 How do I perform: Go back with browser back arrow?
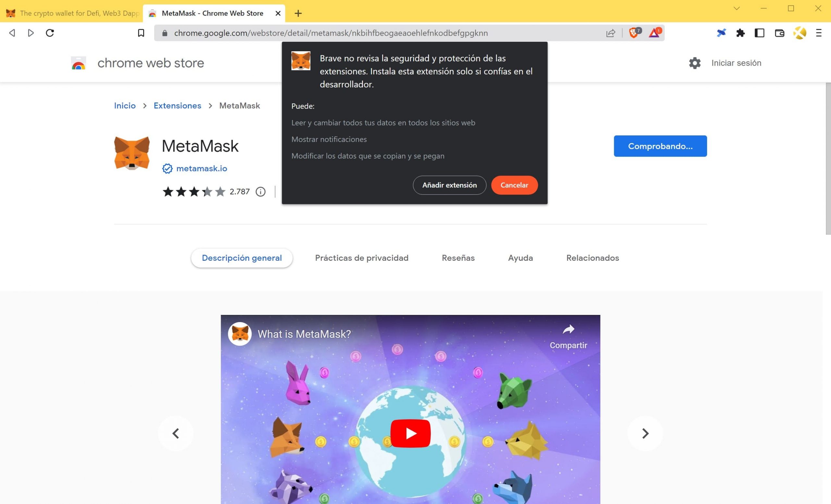pyautogui.click(x=12, y=33)
